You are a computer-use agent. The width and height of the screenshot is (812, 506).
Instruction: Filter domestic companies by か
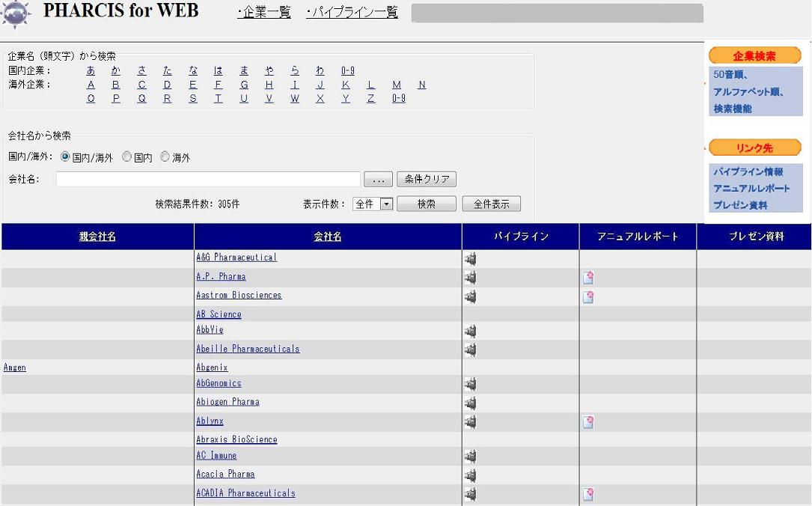tap(116, 70)
